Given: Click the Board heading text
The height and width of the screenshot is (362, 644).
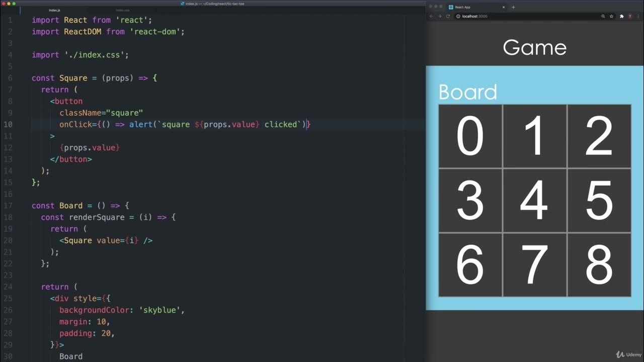Looking at the screenshot, I should tap(468, 93).
